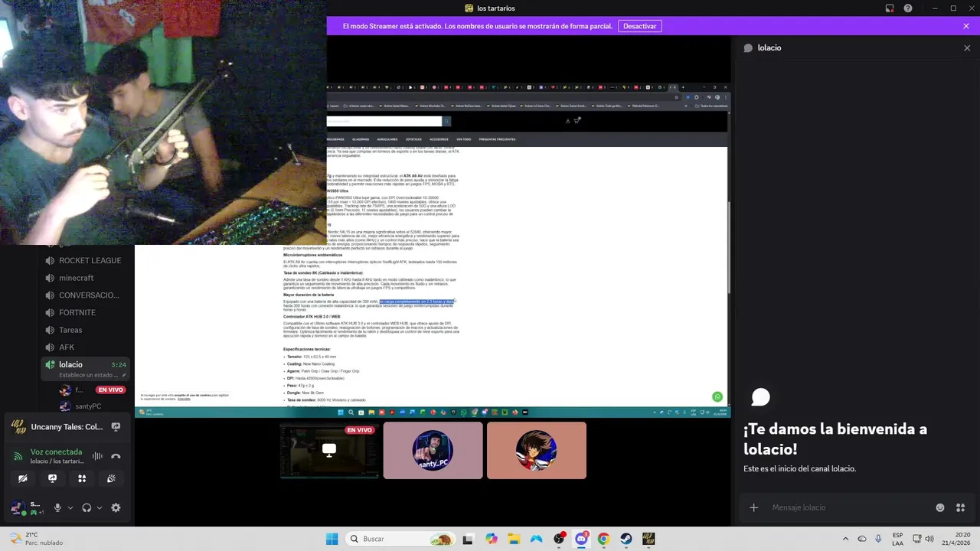This screenshot has height=551, width=980.
Task: Open Windows Start menu
Action: pos(332,539)
